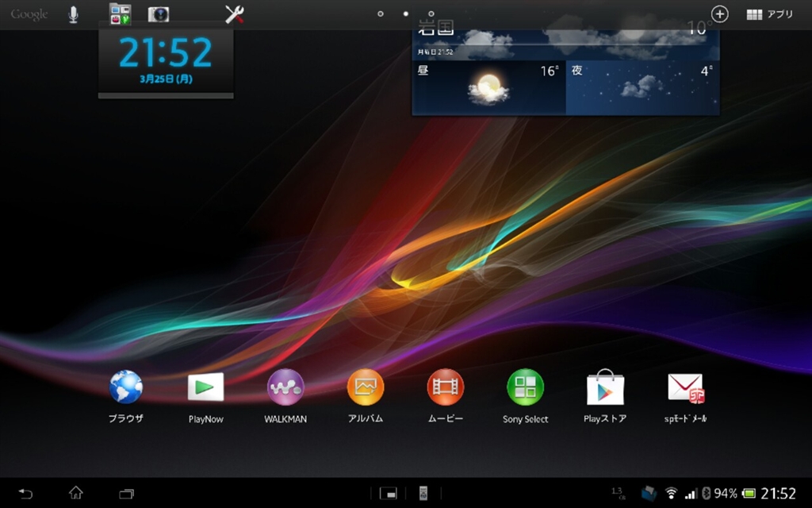Launch the ムービー movies app
This screenshot has width=812, height=508.
[x=446, y=396]
